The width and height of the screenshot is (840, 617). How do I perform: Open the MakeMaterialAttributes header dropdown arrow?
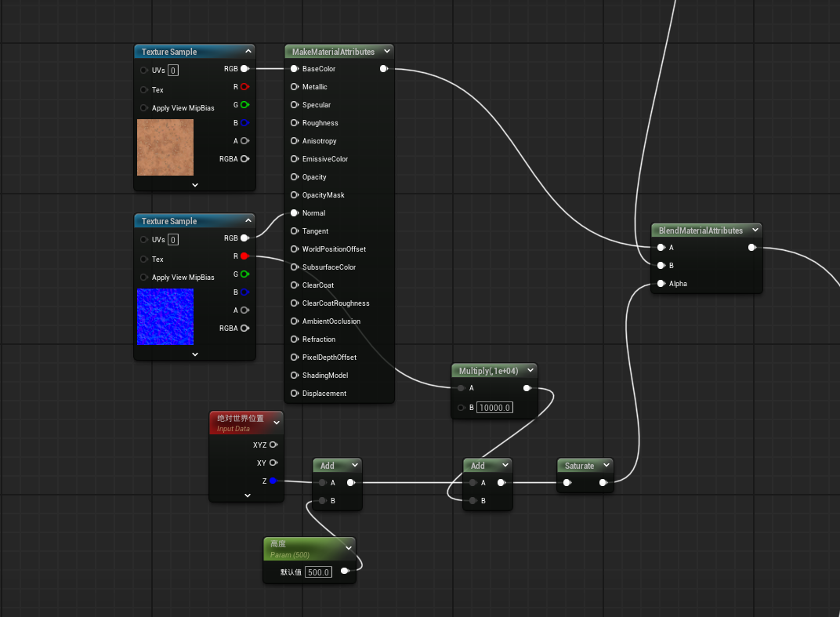[x=387, y=52]
